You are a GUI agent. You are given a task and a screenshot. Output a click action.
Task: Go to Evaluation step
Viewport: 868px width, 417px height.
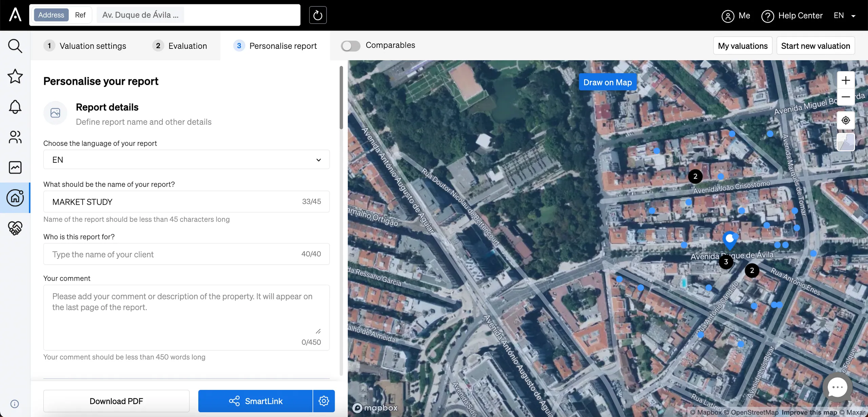(180, 46)
